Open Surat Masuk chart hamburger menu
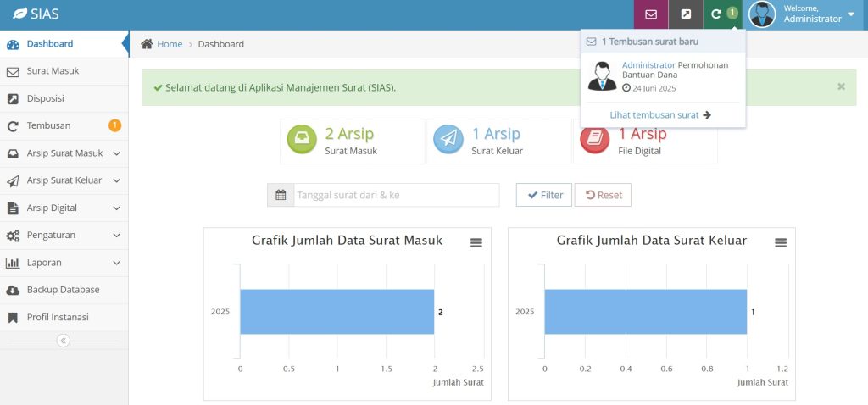The image size is (868, 405). (x=476, y=243)
